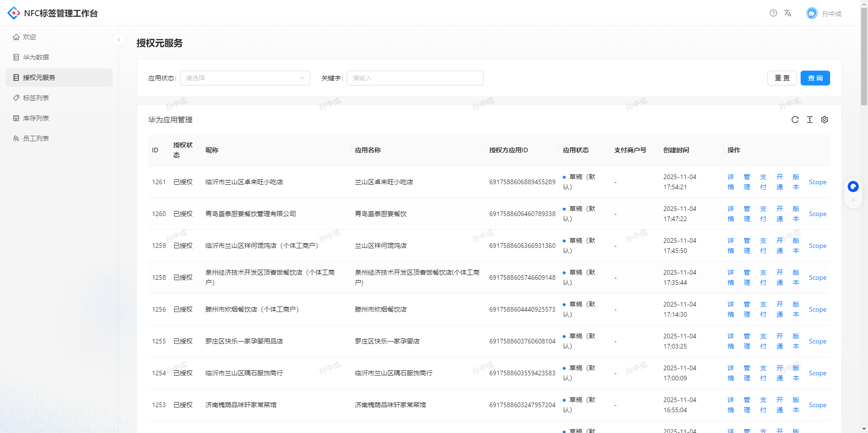The height and width of the screenshot is (433, 868).
Task: Select the 员工列表 sidebar icon
Action: [x=16, y=138]
